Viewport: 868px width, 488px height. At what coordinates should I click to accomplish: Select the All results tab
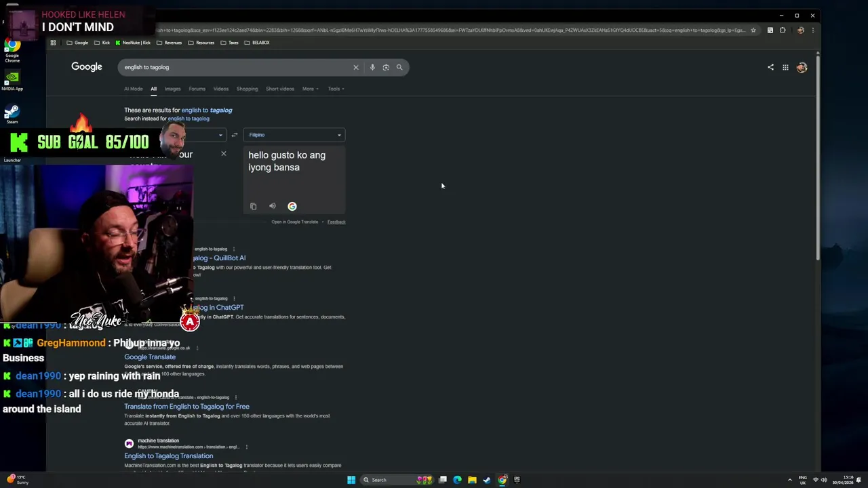tap(153, 89)
